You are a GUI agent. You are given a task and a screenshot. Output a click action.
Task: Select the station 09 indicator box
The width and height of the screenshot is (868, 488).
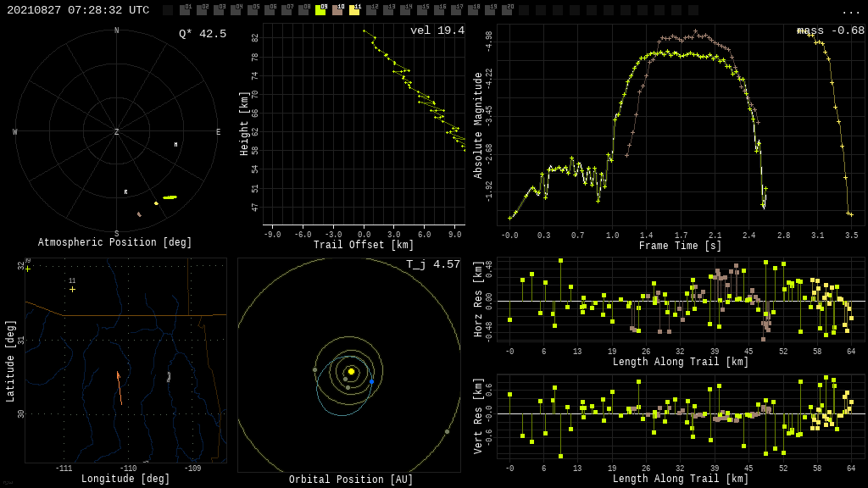pos(320,10)
